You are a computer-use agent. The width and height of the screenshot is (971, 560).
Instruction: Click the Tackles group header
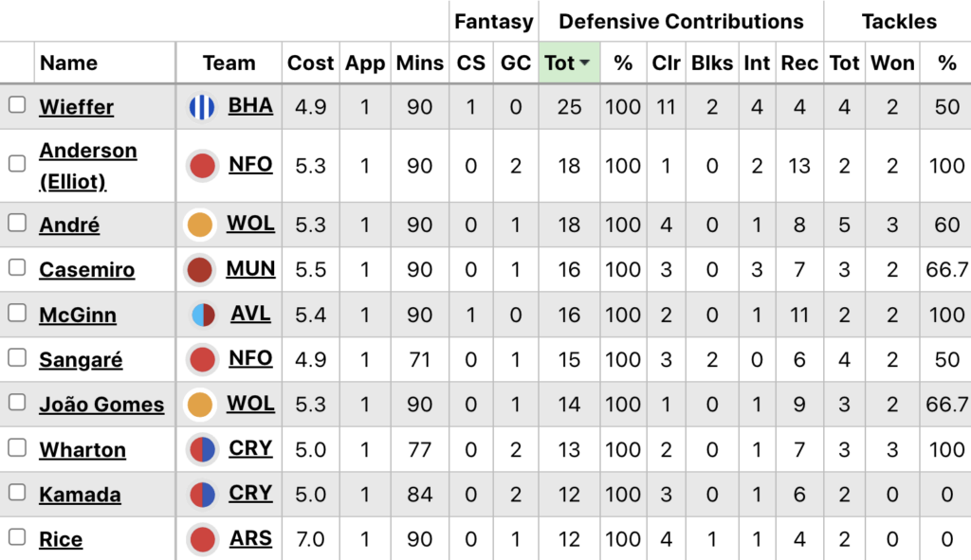point(898,21)
